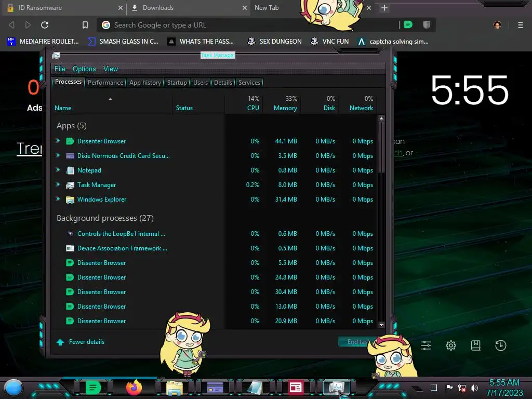
Task: Click the new tab page bookmarks icon
Action: (x=476, y=345)
